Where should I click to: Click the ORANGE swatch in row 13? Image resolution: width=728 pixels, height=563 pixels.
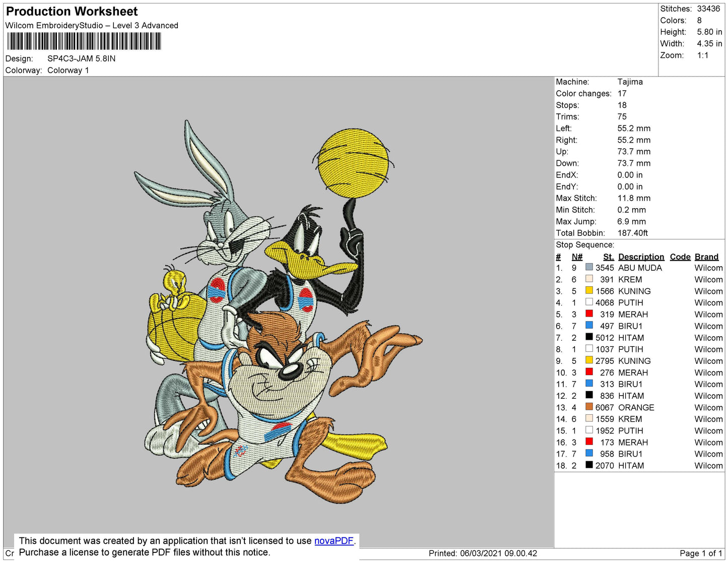click(x=589, y=407)
